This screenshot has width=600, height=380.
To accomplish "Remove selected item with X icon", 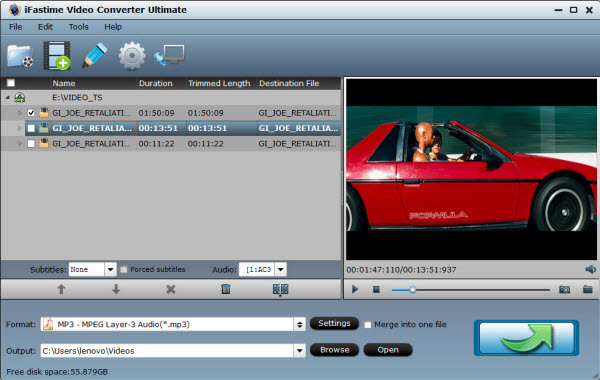I will (171, 289).
